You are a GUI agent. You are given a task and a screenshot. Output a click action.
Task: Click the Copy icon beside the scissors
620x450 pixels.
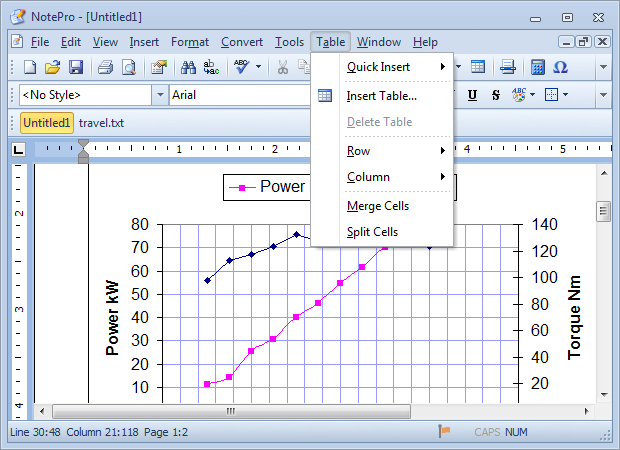pyautogui.click(x=304, y=67)
